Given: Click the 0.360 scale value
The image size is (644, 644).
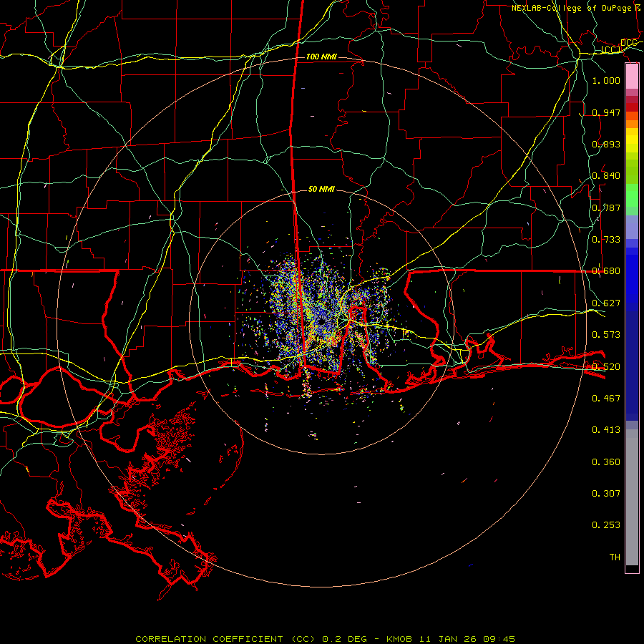Looking at the screenshot, I should click(x=606, y=462).
